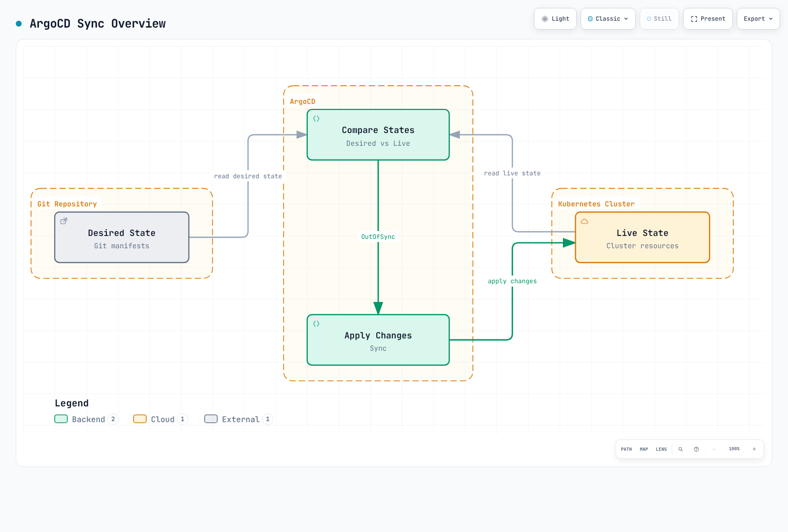Open the Export dropdown menu
The height and width of the screenshot is (532, 788).
pyautogui.click(x=758, y=19)
